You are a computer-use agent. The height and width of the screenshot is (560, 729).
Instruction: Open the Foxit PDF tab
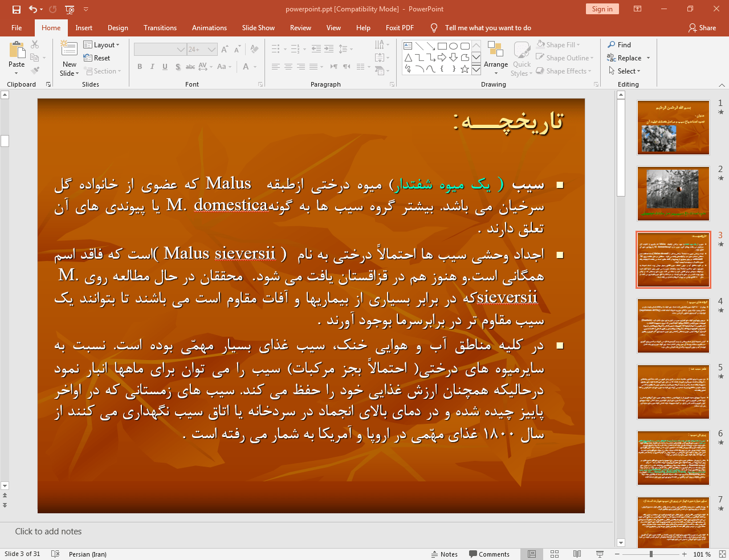[x=400, y=28]
